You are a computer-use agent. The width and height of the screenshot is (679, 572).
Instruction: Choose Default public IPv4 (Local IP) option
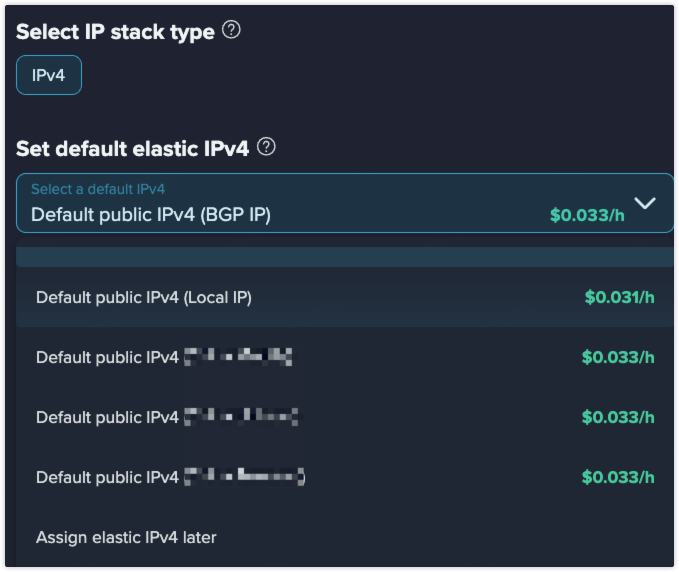144,297
